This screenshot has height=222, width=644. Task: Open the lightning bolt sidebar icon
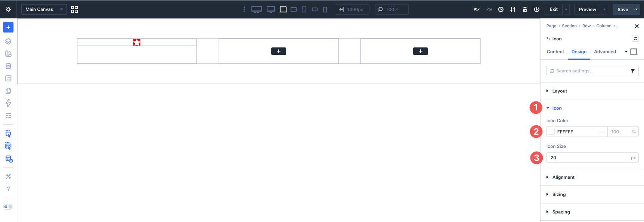[x=8, y=103]
